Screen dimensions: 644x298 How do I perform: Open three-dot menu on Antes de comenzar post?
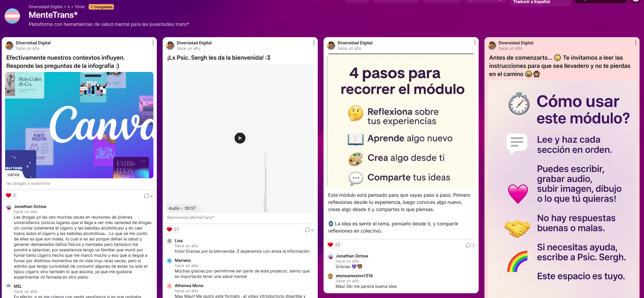click(636, 43)
